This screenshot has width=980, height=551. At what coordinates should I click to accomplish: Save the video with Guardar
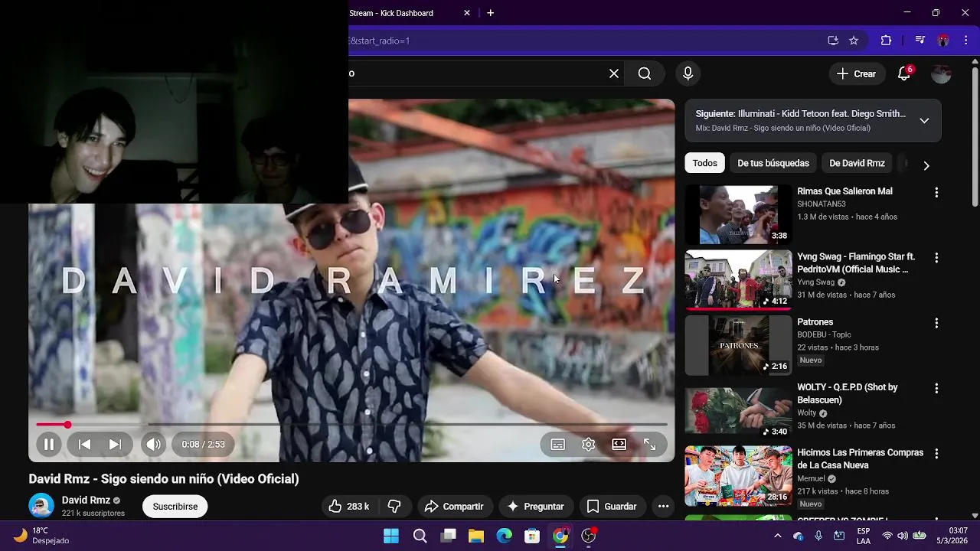tap(612, 507)
